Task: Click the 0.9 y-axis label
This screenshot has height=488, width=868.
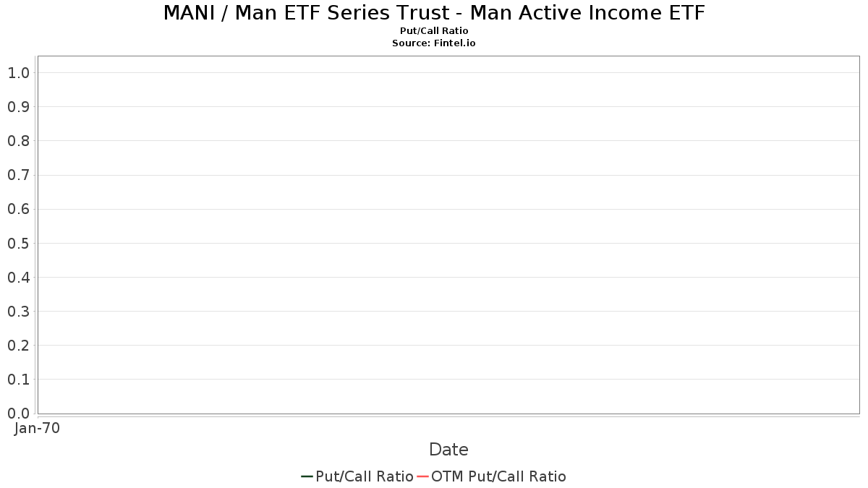Action: point(18,107)
